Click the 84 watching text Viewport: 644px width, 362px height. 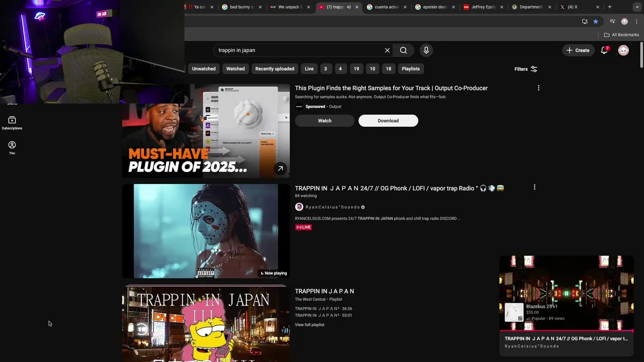(x=306, y=196)
